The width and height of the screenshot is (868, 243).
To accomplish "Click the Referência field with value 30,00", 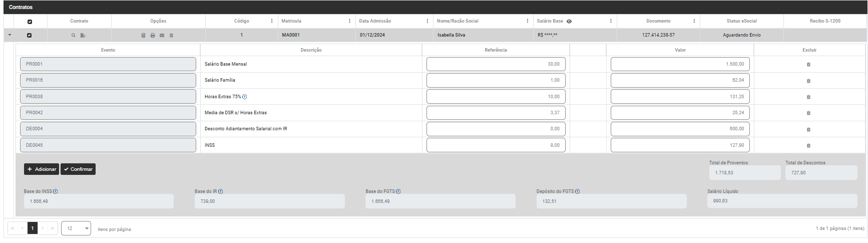I will (496, 64).
